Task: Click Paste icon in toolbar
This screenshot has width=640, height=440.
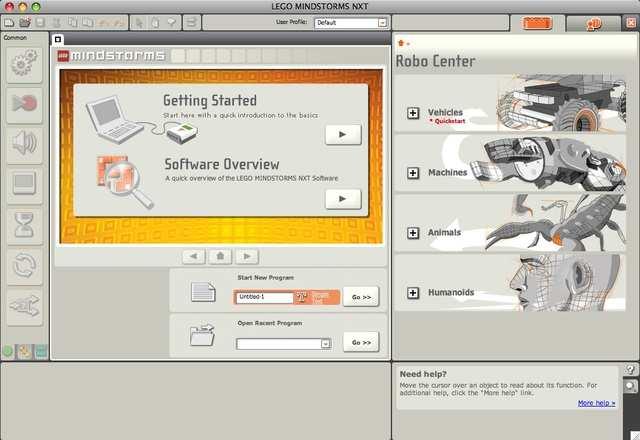Action: click(x=88, y=23)
